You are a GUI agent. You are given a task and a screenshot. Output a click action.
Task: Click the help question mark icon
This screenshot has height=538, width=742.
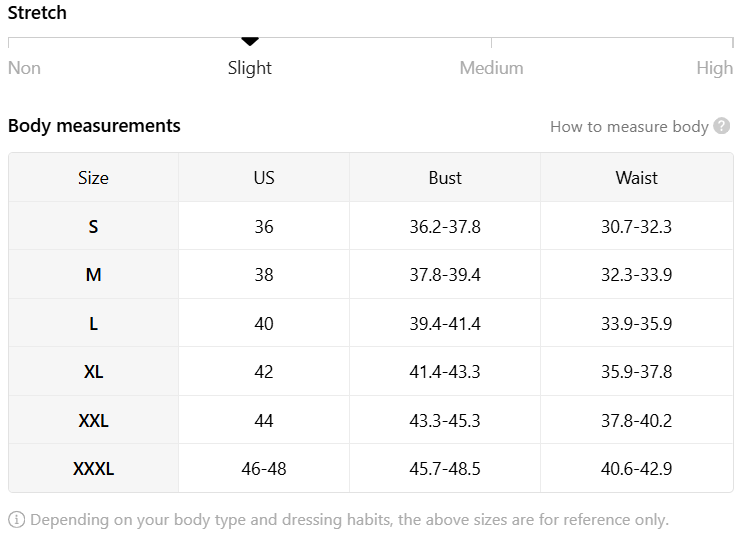tap(722, 127)
